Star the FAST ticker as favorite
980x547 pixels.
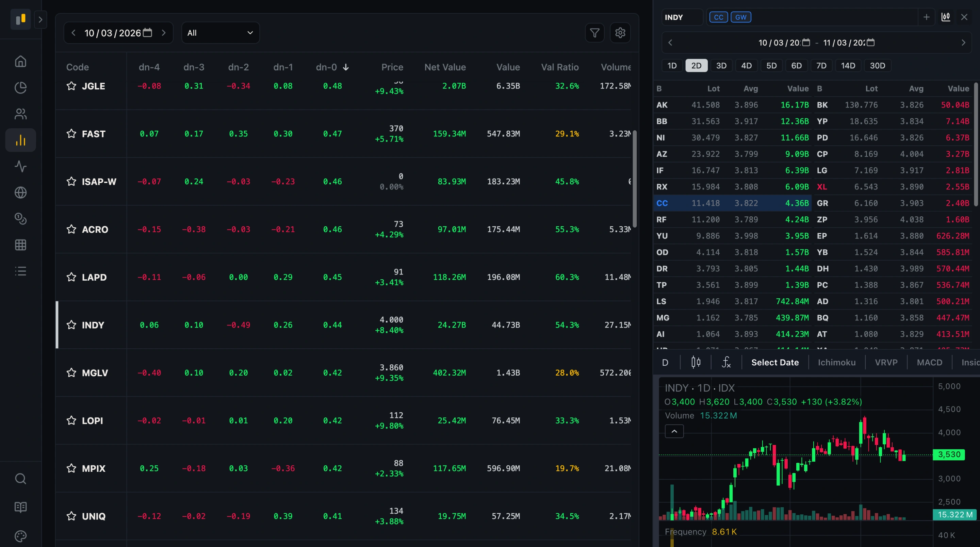(x=71, y=133)
